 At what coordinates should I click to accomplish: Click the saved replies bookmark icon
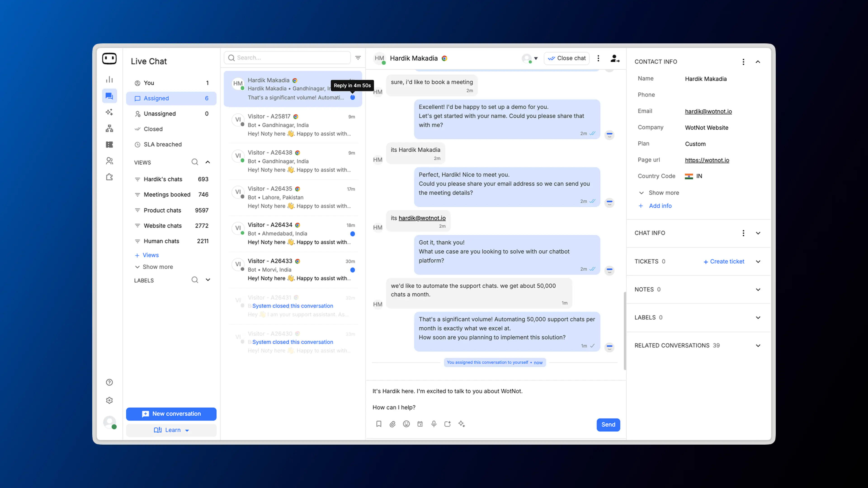click(379, 424)
